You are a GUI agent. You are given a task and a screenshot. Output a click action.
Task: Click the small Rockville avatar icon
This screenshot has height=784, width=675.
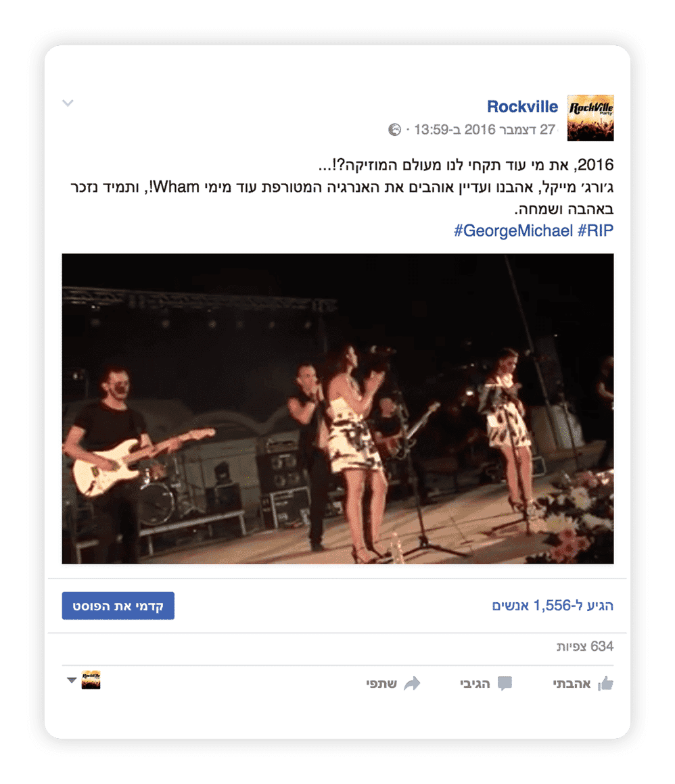91,680
